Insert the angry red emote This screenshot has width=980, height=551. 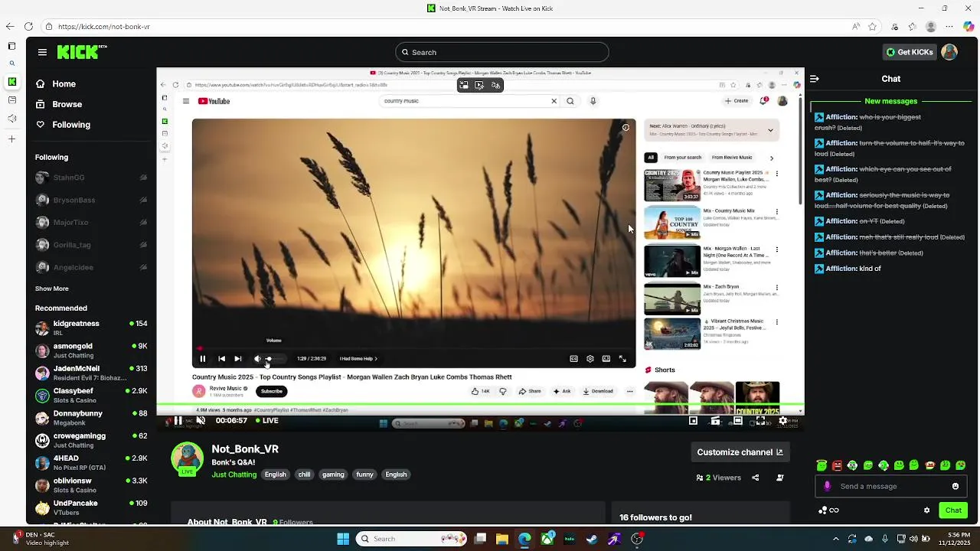click(x=837, y=465)
